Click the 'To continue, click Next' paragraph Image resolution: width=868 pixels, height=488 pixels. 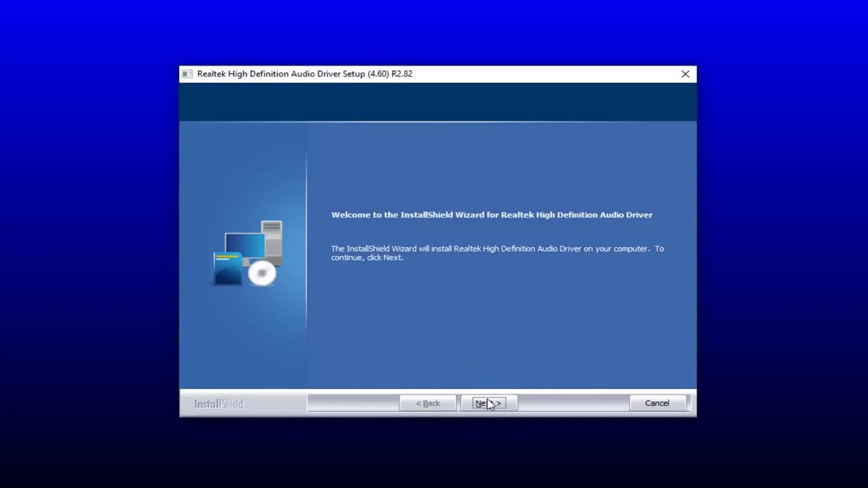(497, 253)
